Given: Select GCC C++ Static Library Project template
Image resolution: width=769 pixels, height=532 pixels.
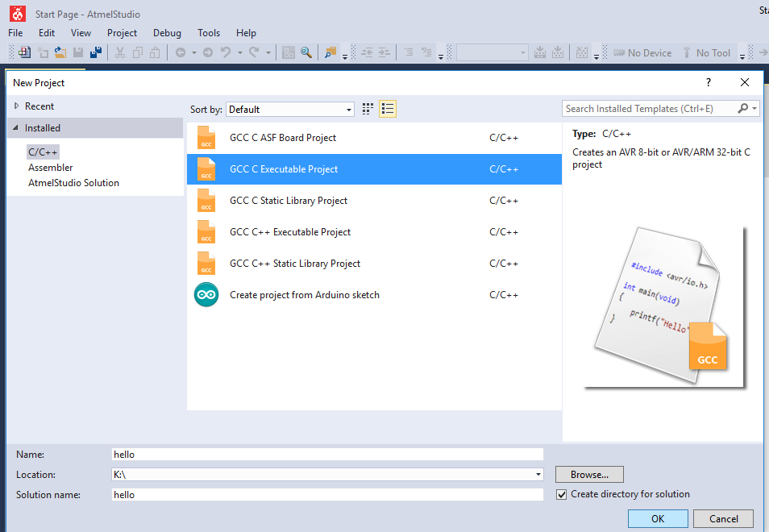Looking at the screenshot, I should [374, 264].
